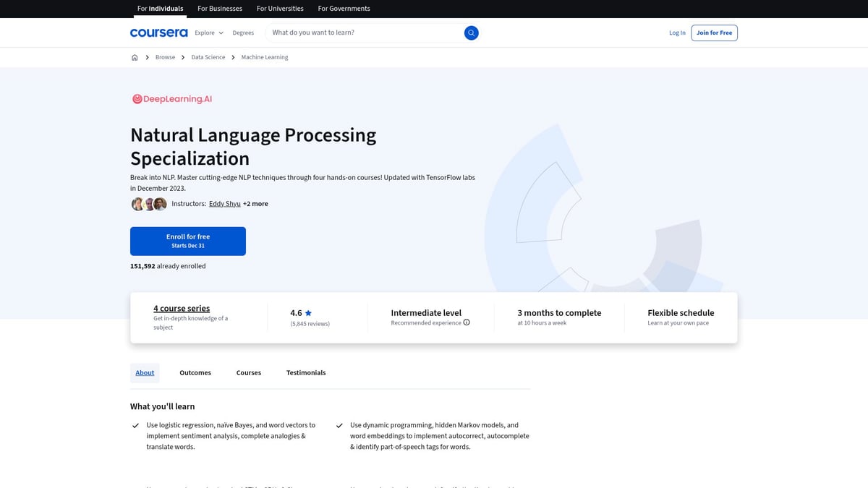The image size is (868, 488).
Task: Click the 3 months to complete text
Action: [559, 313]
